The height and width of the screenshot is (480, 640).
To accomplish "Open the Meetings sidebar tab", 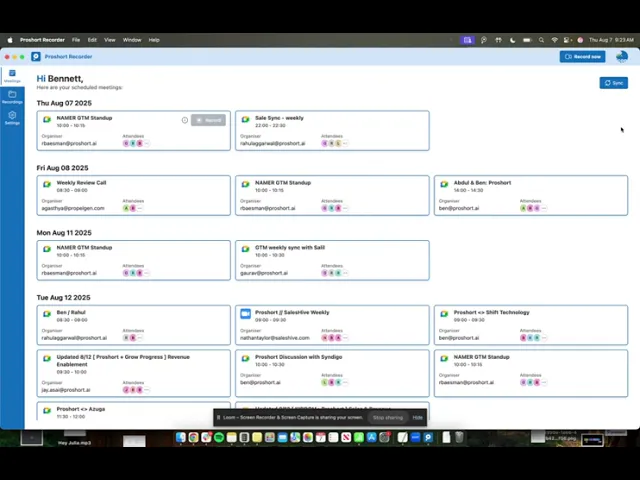I will 12,76.
